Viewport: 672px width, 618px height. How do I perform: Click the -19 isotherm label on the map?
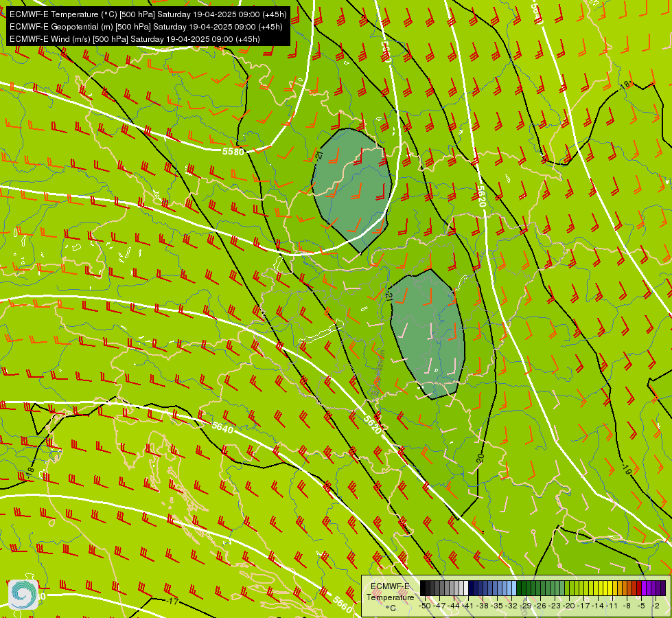click(626, 469)
